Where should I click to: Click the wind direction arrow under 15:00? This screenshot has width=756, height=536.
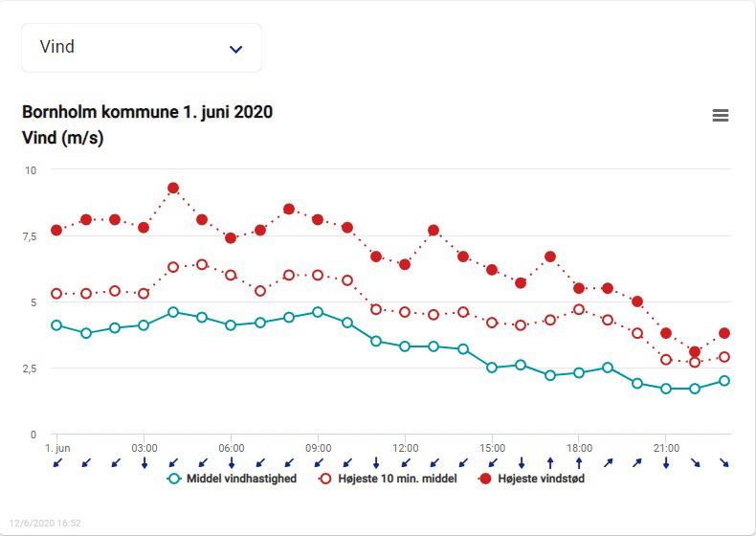click(492, 463)
